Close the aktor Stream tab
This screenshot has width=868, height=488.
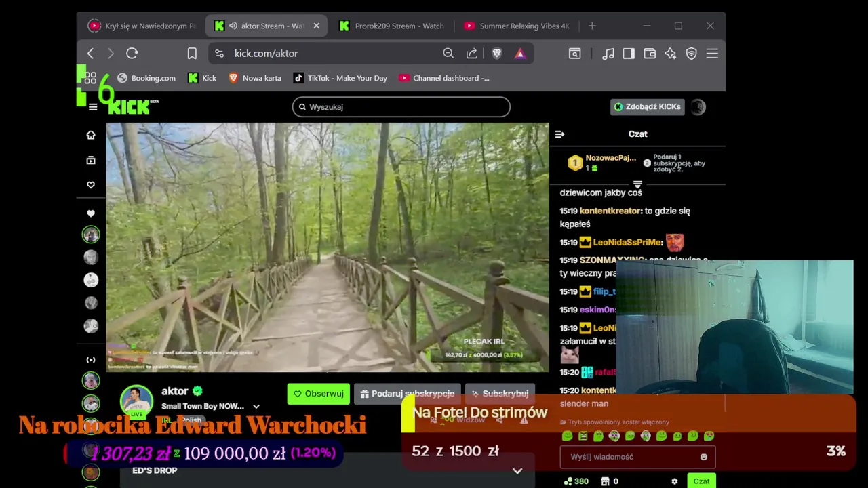[316, 26]
